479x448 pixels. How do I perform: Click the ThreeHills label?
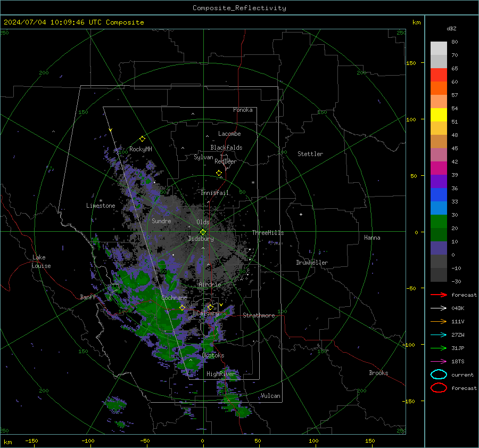(268, 233)
